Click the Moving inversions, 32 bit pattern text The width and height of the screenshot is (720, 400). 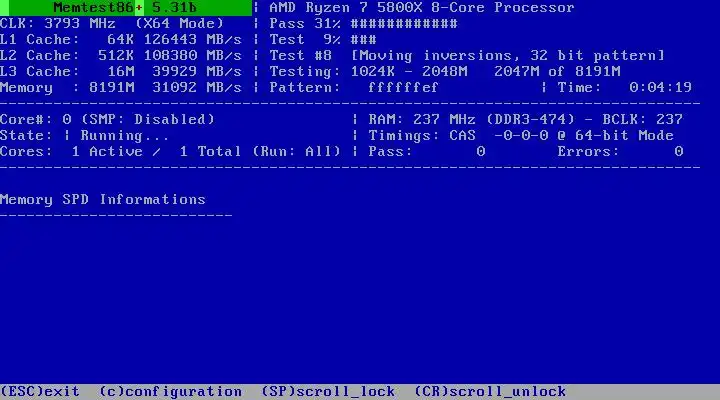508,56
